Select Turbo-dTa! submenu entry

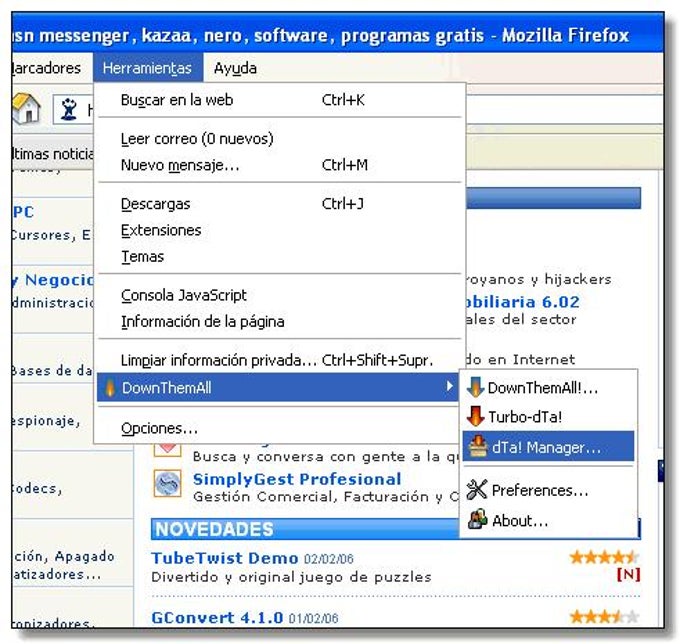(549, 417)
